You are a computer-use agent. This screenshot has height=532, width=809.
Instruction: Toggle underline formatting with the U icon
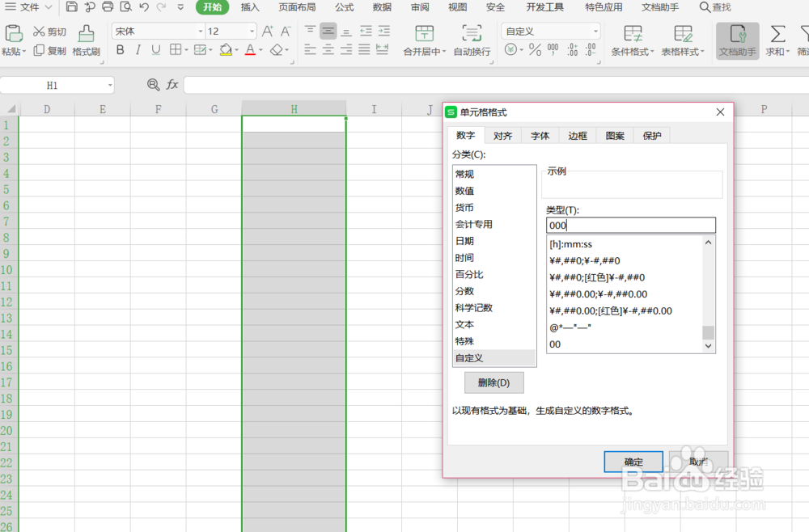coord(155,50)
